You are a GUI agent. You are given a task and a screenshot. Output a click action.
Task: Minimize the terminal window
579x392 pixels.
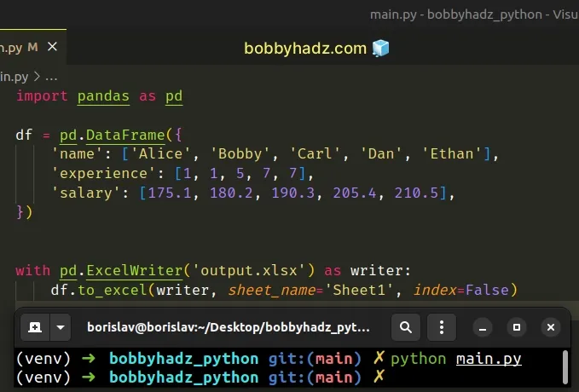(x=483, y=327)
